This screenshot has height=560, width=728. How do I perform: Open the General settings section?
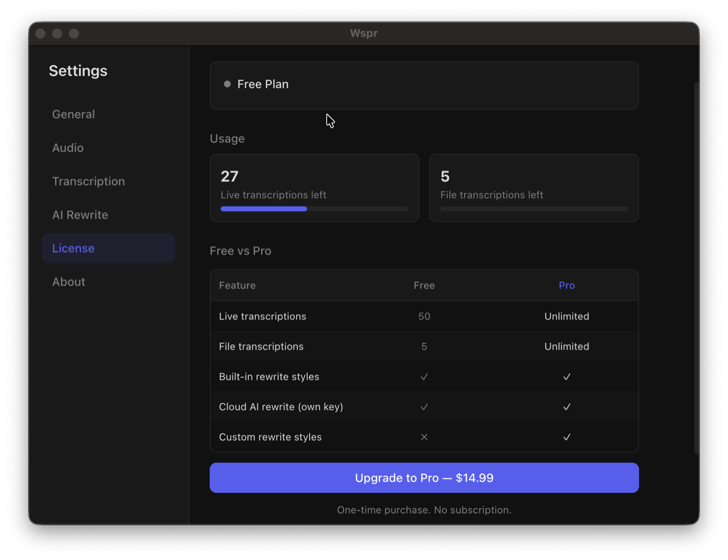pyautogui.click(x=73, y=114)
